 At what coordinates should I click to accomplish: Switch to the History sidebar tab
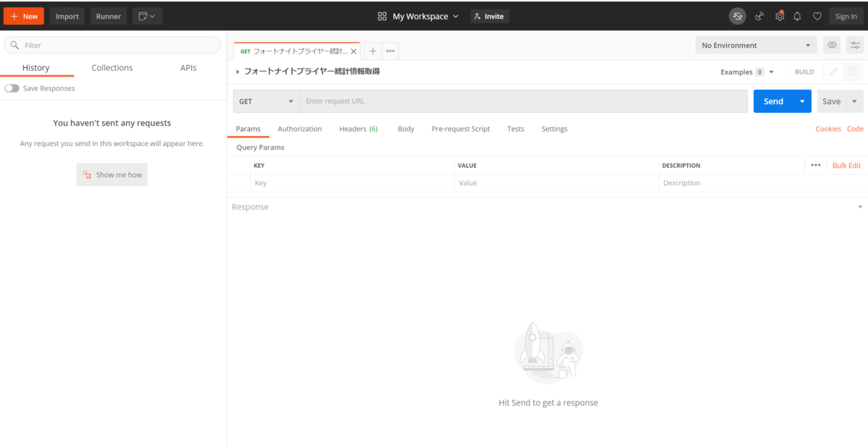[x=35, y=68]
